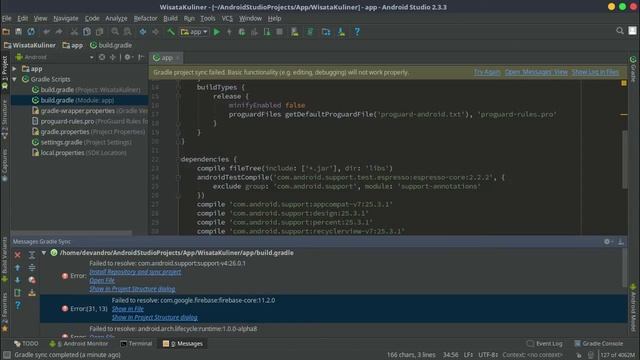Synchronize files using the refresh toolbar icon
This screenshot has height=360, width=640.
click(31, 32)
